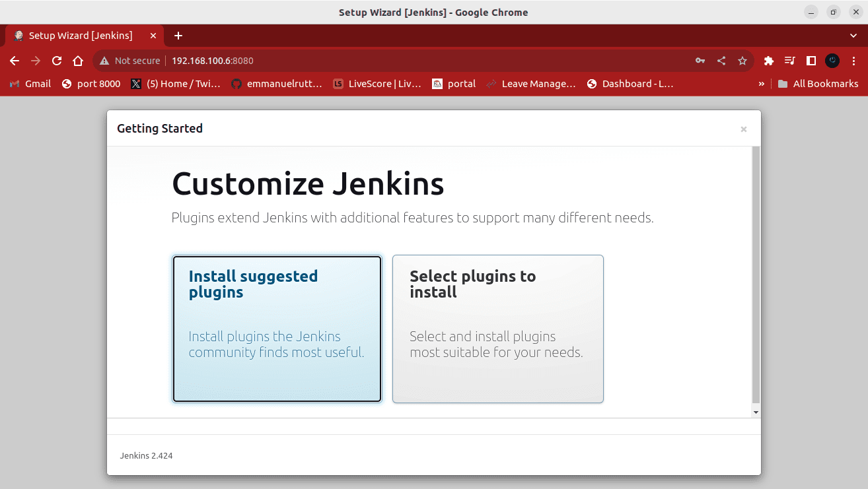
Task: Open the All Bookmarks folder
Action: pyautogui.click(x=818, y=84)
